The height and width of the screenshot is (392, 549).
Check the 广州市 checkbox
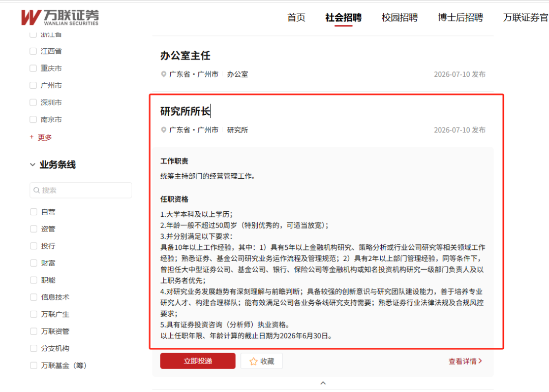[x=33, y=85]
